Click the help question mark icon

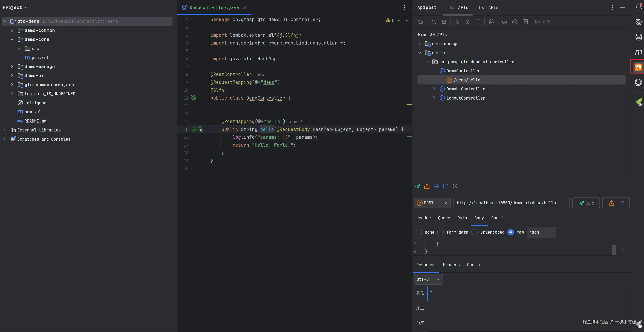coord(504,22)
